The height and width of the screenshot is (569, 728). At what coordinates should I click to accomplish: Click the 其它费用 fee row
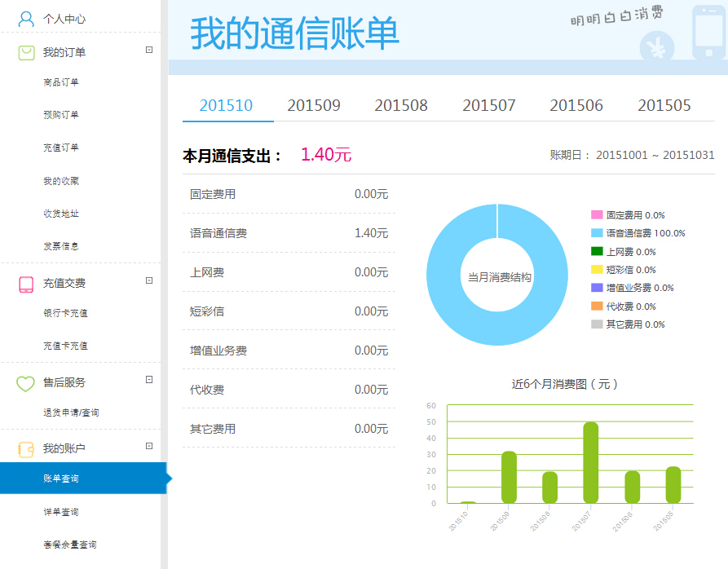click(x=289, y=428)
